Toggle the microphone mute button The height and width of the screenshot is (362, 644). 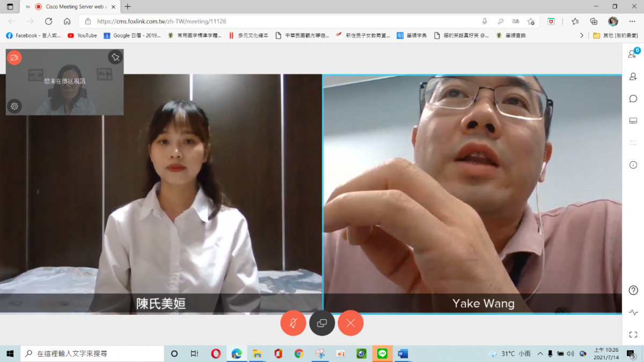pos(293,323)
